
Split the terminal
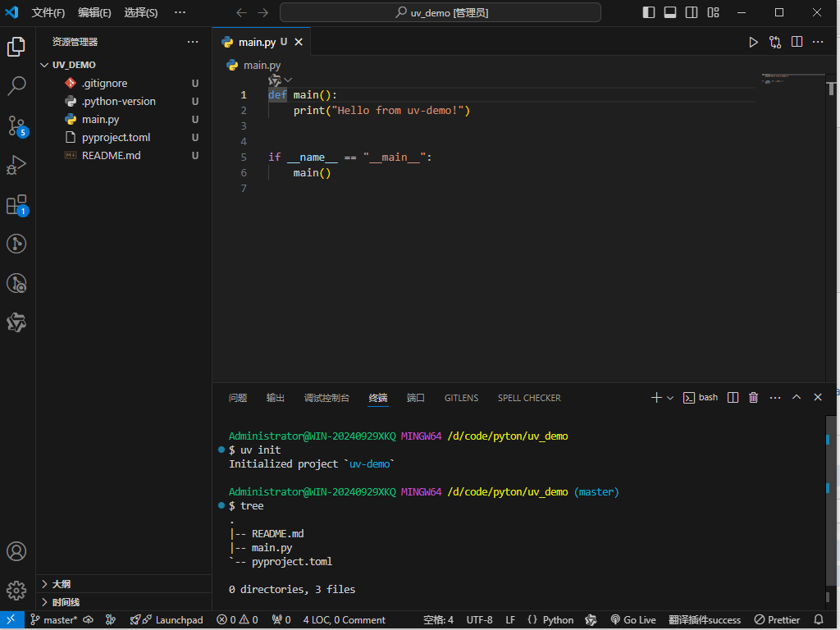pyautogui.click(x=733, y=398)
